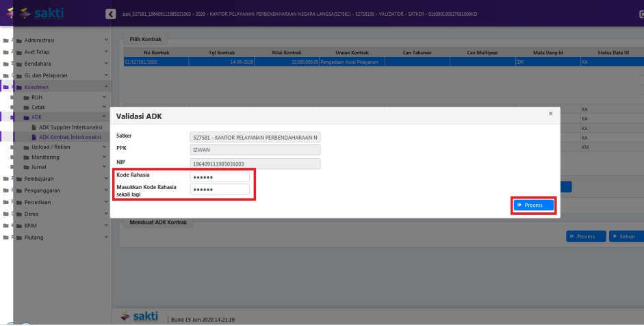
Task: Click the blue Process button in dialog
Action: coord(533,205)
